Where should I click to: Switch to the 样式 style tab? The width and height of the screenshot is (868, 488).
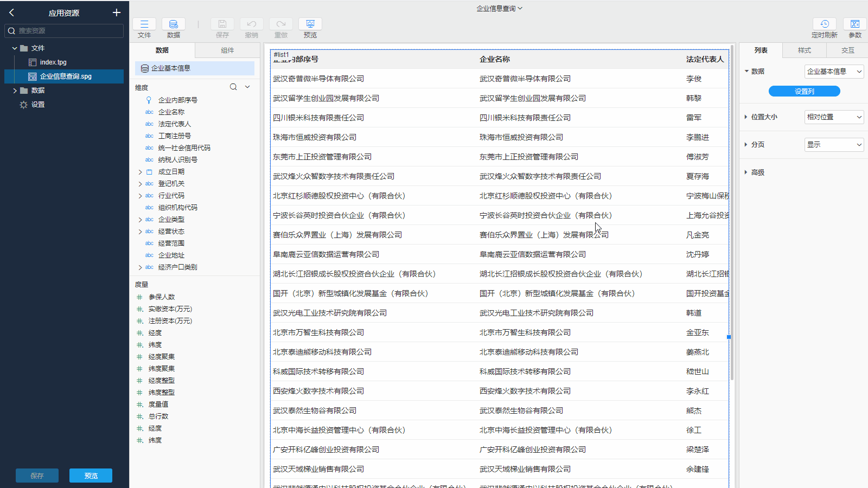[x=804, y=50]
